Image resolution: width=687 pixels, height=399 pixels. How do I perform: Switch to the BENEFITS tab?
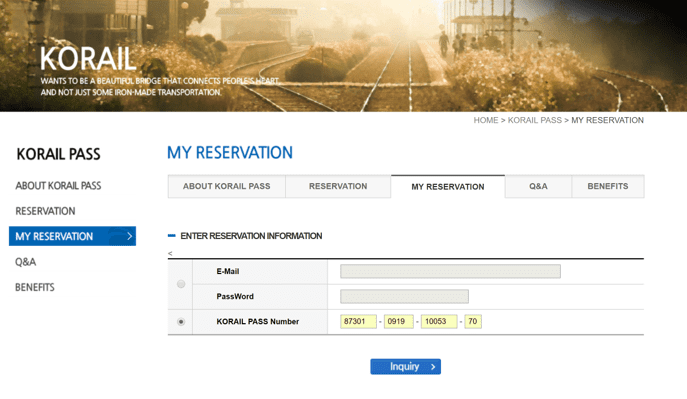tap(608, 186)
